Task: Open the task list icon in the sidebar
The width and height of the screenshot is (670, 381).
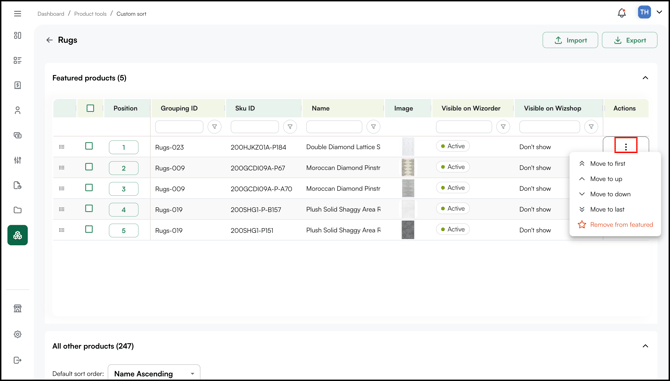Action: 18,60
